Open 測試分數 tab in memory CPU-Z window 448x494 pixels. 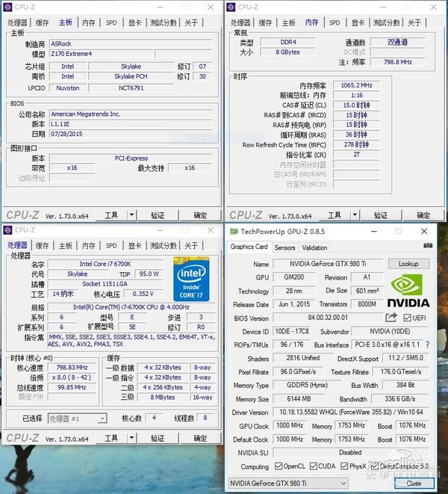386,22
